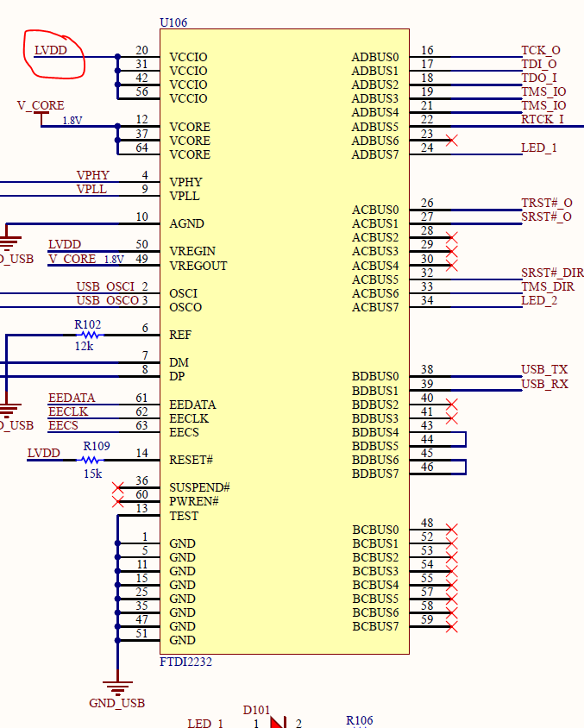Select the EECLK net label on pin 62

point(68,411)
